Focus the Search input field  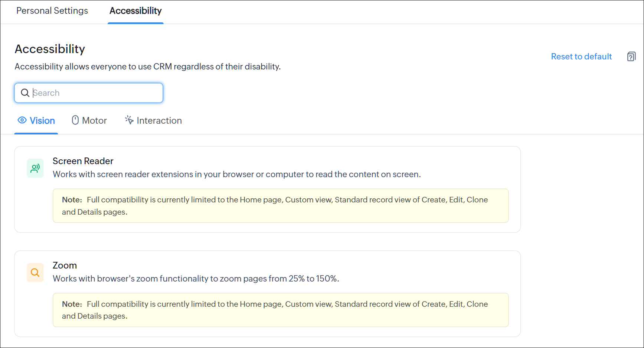pyautogui.click(x=97, y=93)
